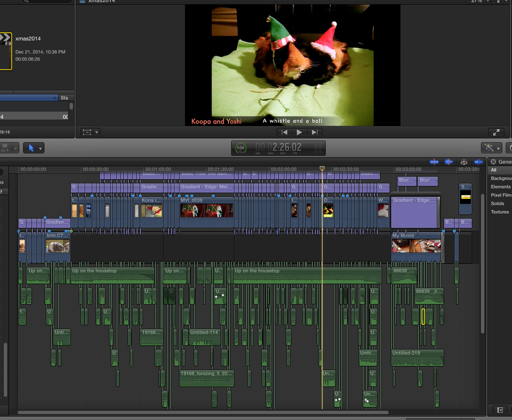
Task: Toggle snapping in the timeline
Action: click(x=478, y=162)
